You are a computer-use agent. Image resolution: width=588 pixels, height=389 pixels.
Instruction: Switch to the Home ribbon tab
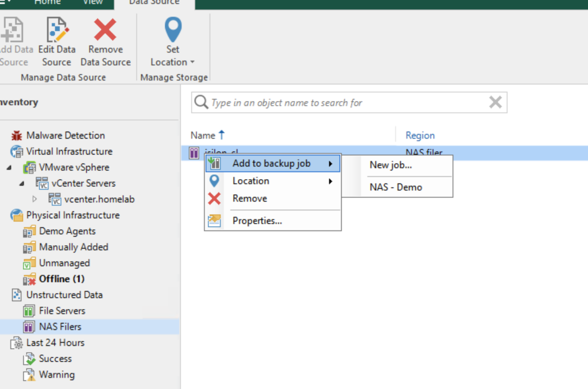(x=47, y=3)
